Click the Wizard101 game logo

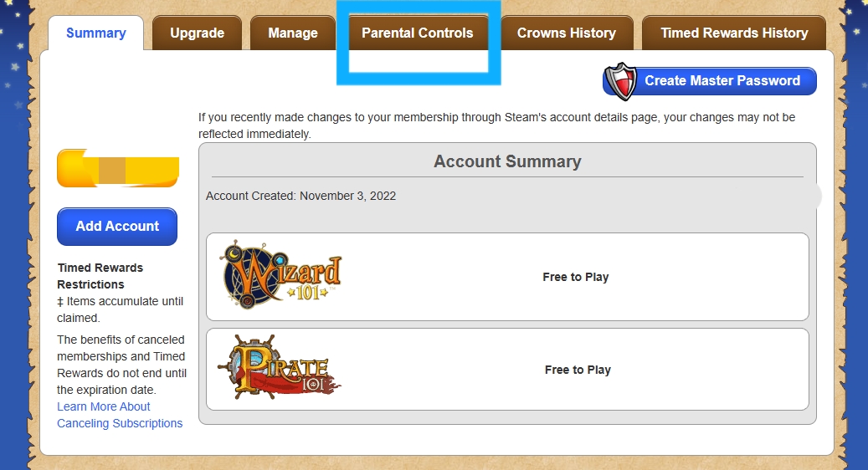click(x=280, y=274)
